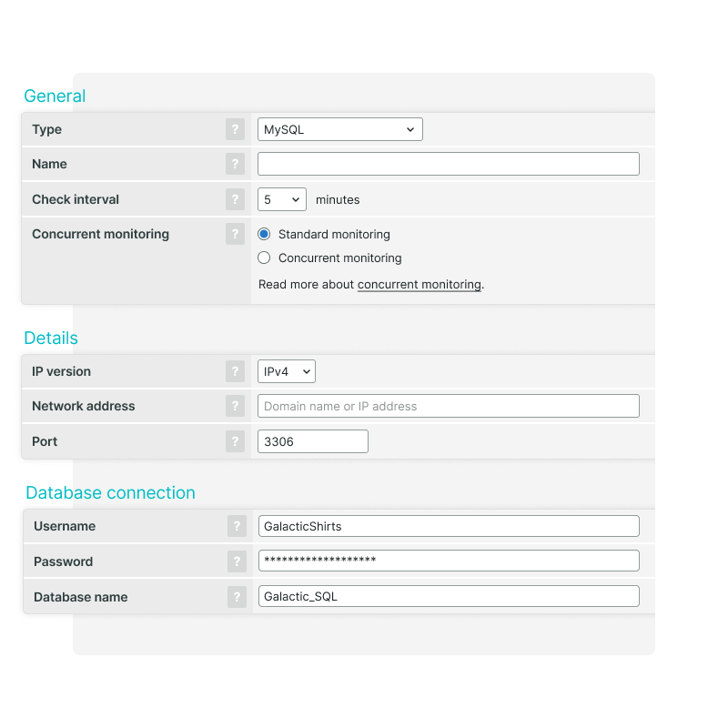Select the Concurrent monitoring radio button
Screen dimensions: 728x728
coord(264,258)
